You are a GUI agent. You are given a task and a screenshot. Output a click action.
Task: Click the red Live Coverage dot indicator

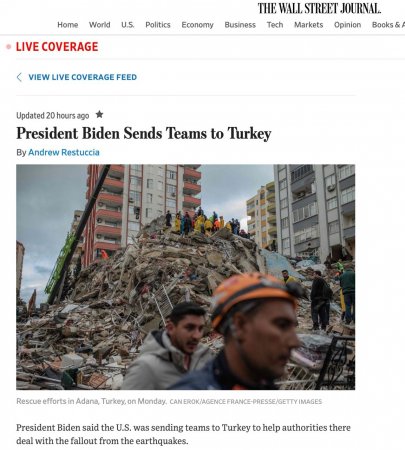9,47
